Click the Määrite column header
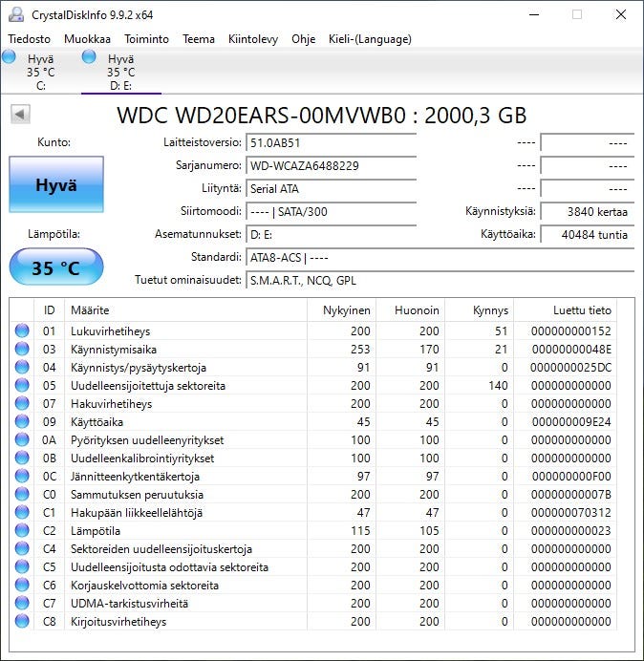This screenshot has width=644, height=661. 185,310
